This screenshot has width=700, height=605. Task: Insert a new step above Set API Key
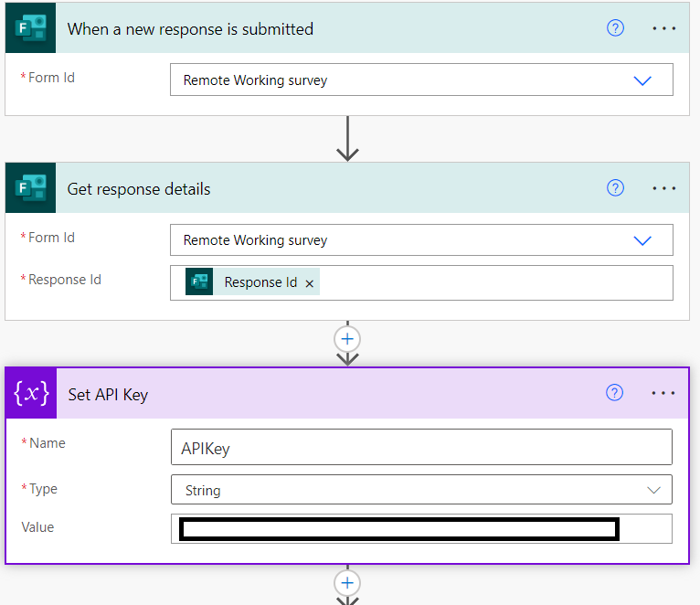click(x=347, y=338)
